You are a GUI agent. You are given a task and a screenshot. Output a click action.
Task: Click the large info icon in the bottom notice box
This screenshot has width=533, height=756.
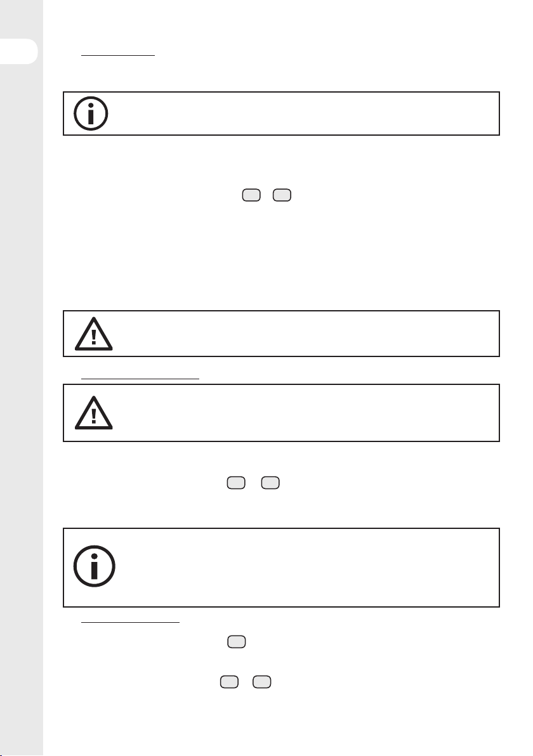(x=94, y=566)
